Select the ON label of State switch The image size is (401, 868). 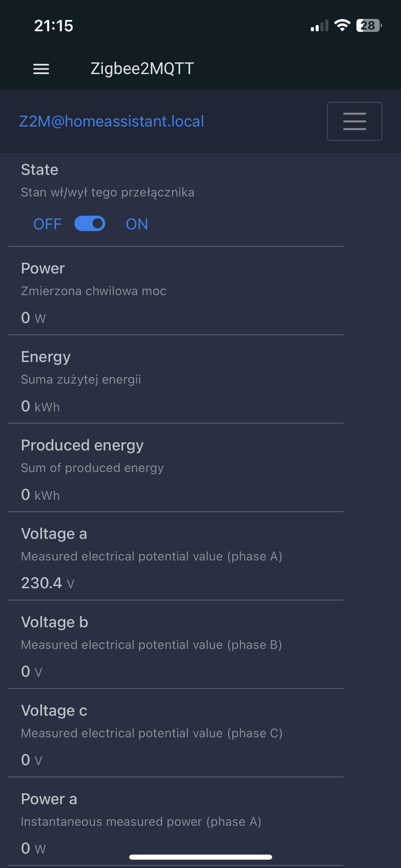(137, 224)
